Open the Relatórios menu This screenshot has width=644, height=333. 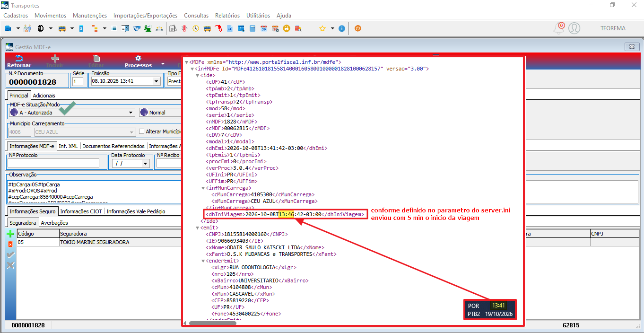[x=227, y=16]
